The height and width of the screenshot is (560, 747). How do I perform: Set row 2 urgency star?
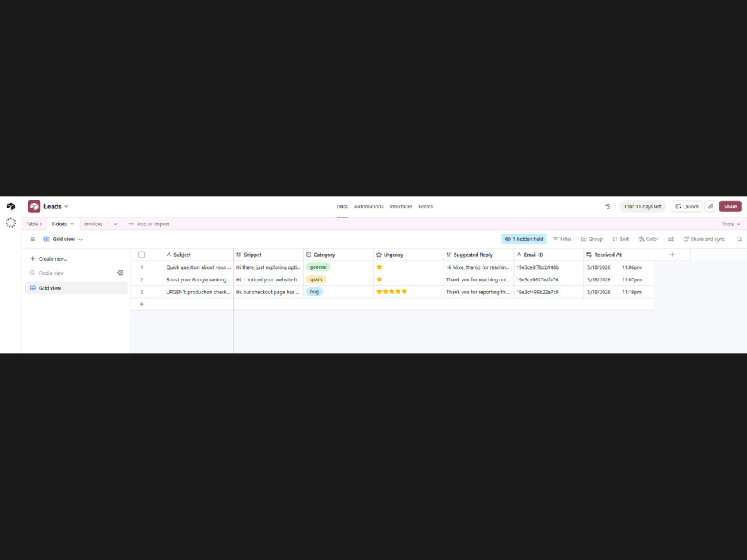tap(379, 279)
